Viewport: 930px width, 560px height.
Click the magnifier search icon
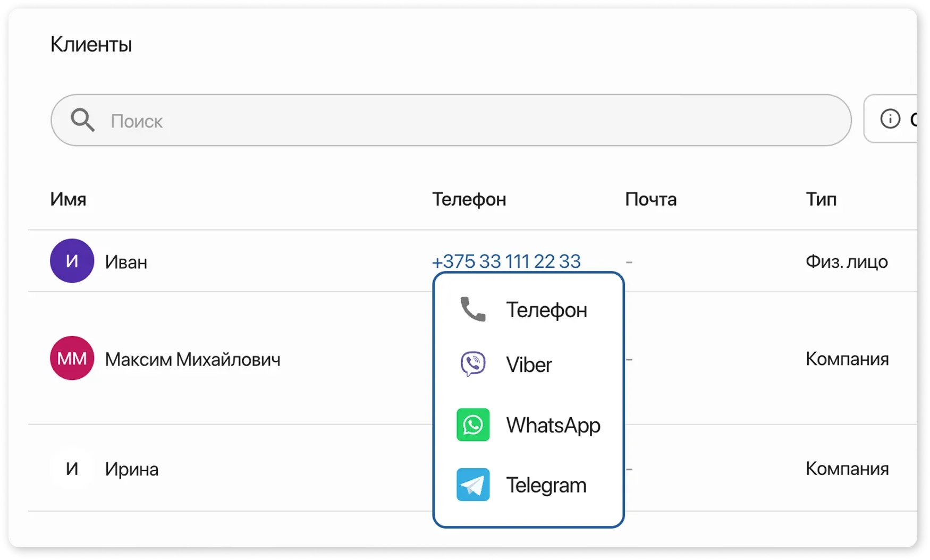point(82,120)
